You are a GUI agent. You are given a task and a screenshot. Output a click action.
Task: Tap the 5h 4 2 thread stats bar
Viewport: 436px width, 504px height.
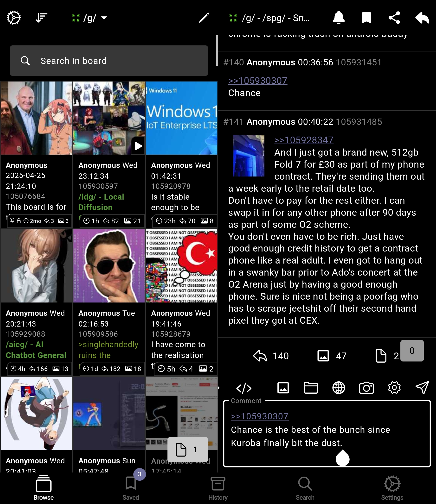[x=185, y=369]
